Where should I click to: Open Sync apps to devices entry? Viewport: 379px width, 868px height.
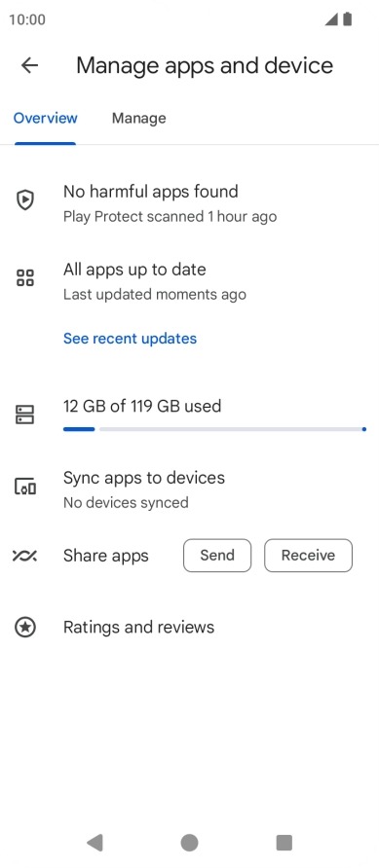pyautogui.click(x=189, y=489)
